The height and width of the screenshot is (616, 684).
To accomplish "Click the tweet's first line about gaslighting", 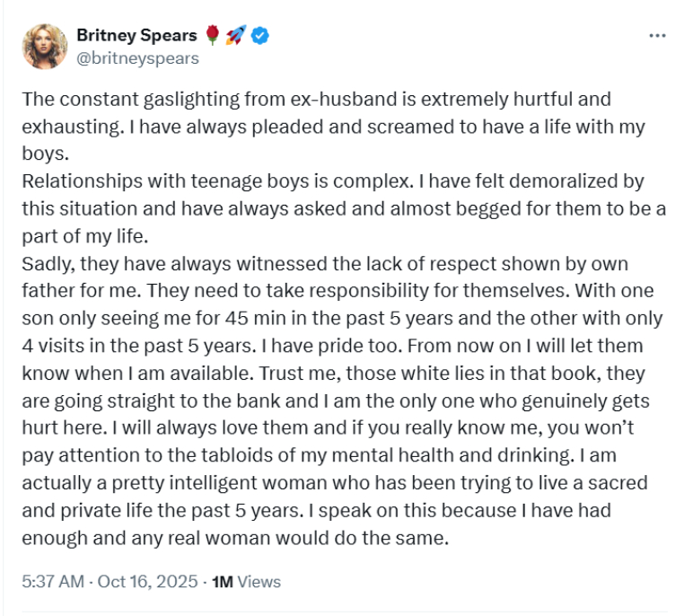I will pos(316,100).
